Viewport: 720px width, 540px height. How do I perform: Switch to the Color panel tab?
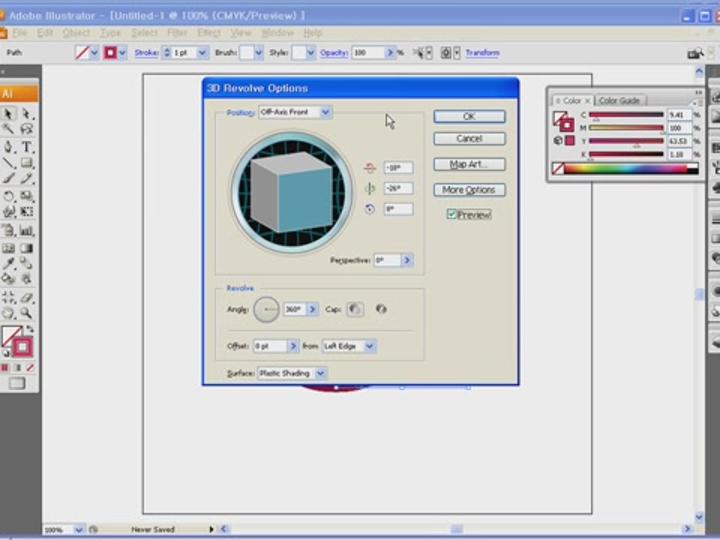click(x=572, y=100)
